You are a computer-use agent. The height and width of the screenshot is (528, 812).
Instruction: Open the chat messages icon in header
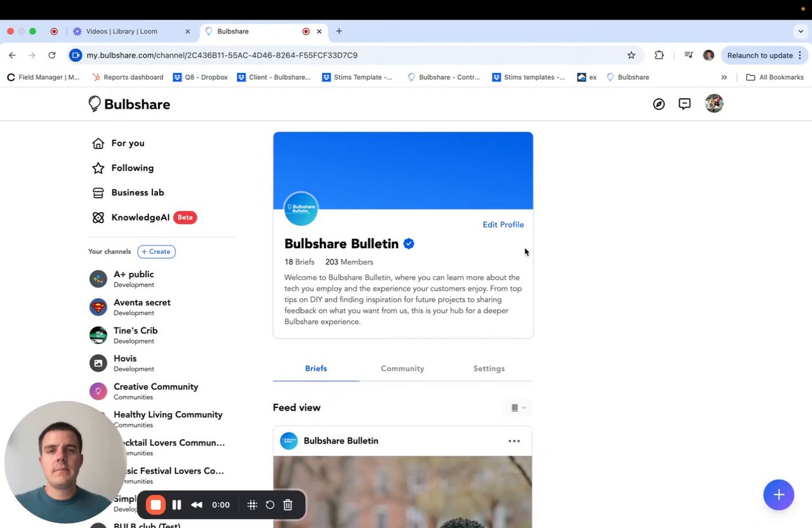point(684,104)
